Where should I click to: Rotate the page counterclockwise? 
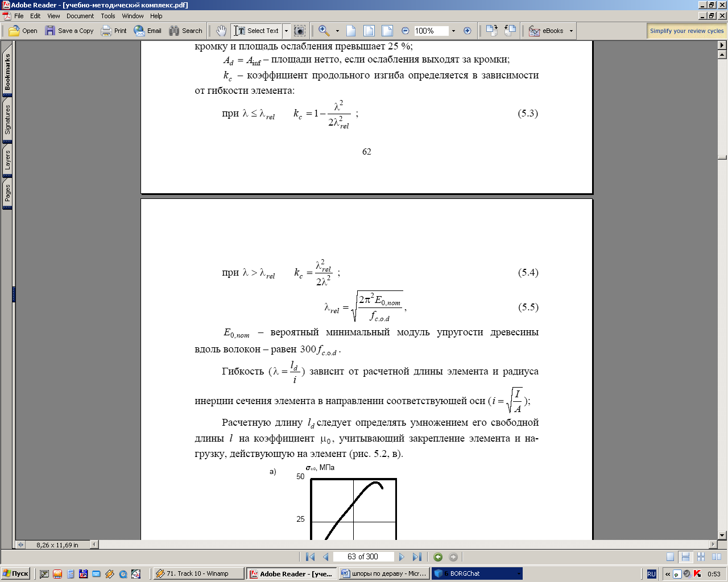coord(510,31)
